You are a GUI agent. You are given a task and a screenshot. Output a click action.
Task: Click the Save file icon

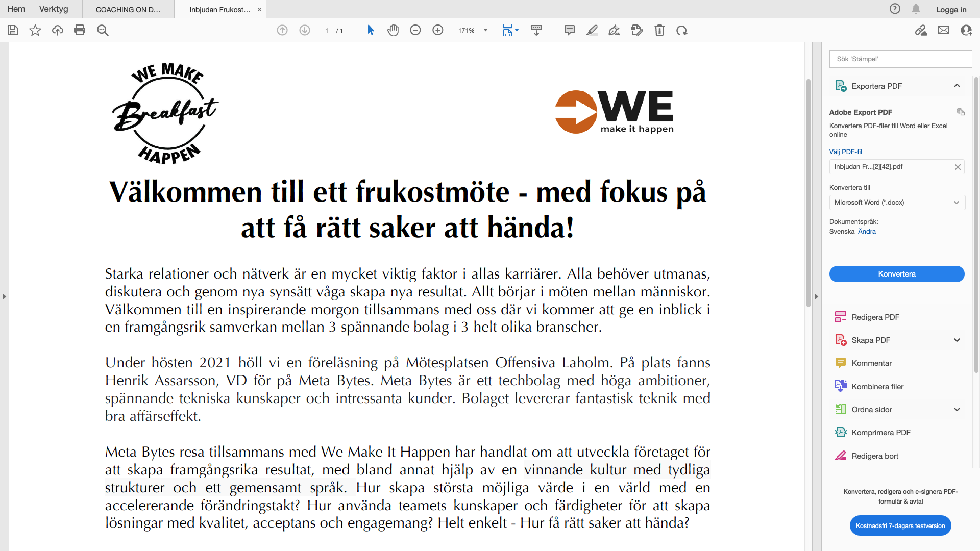click(x=13, y=31)
